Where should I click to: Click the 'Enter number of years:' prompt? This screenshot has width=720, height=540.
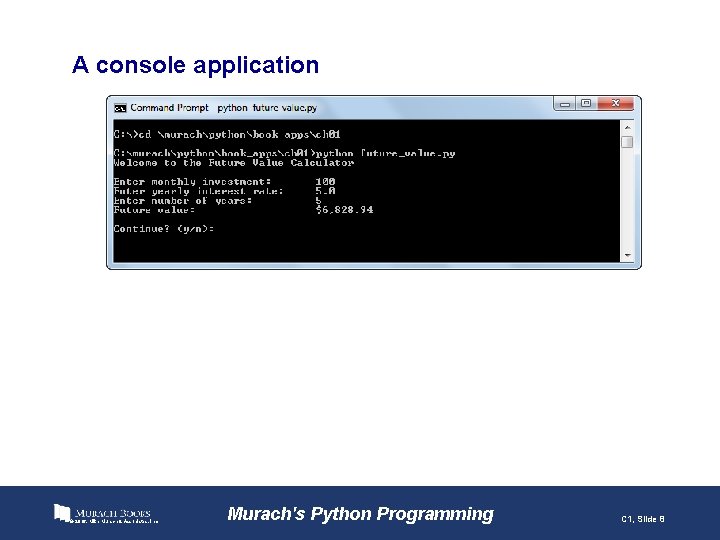point(183,201)
